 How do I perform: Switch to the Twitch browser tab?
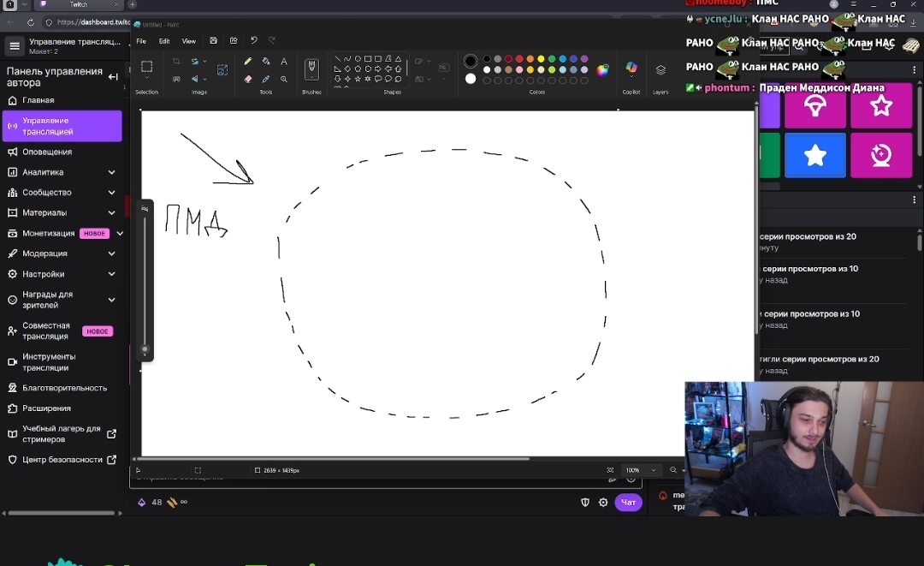(x=78, y=5)
